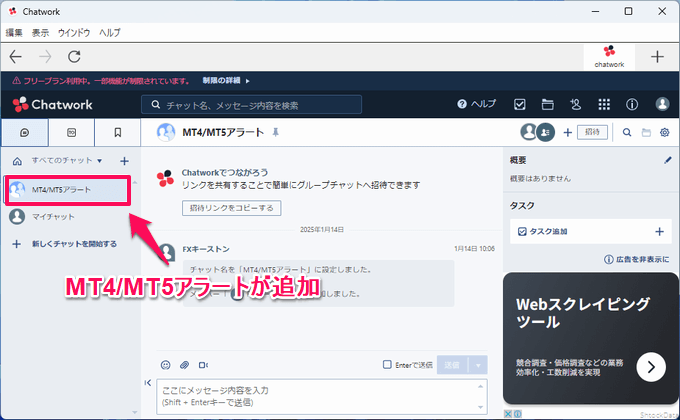Viewport: 680px width, 420px height.
Task: Open the apps grid icon in the header
Action: 604,104
